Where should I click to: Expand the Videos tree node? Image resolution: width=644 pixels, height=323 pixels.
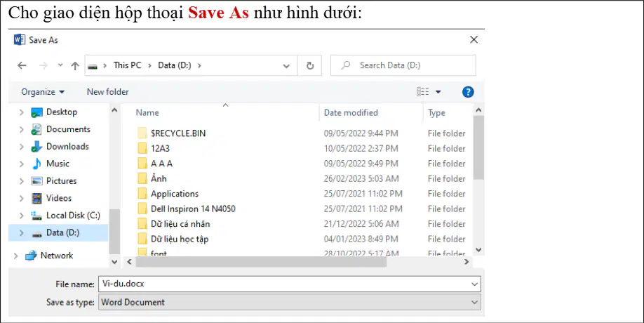pos(21,199)
